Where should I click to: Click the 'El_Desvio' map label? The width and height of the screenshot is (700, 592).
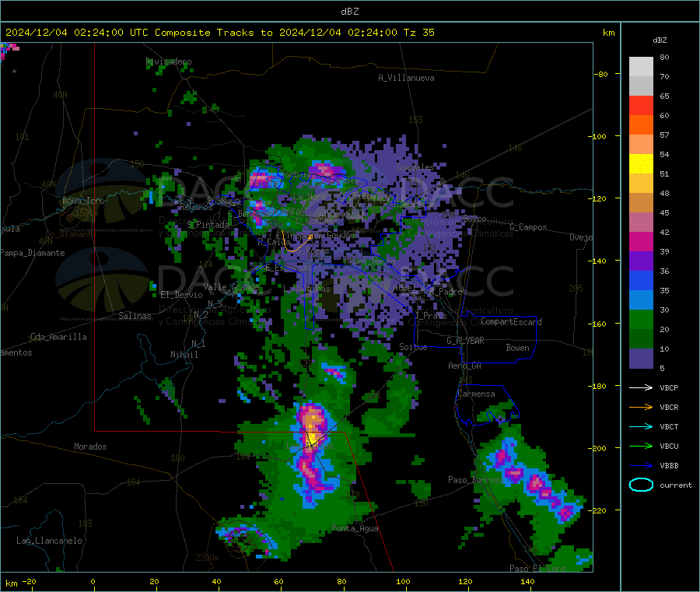181,295
